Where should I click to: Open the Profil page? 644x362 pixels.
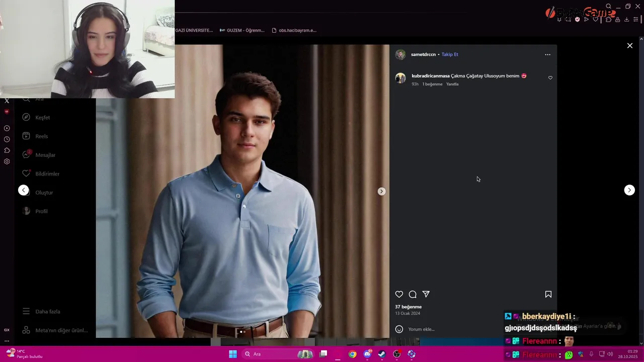click(x=35, y=211)
